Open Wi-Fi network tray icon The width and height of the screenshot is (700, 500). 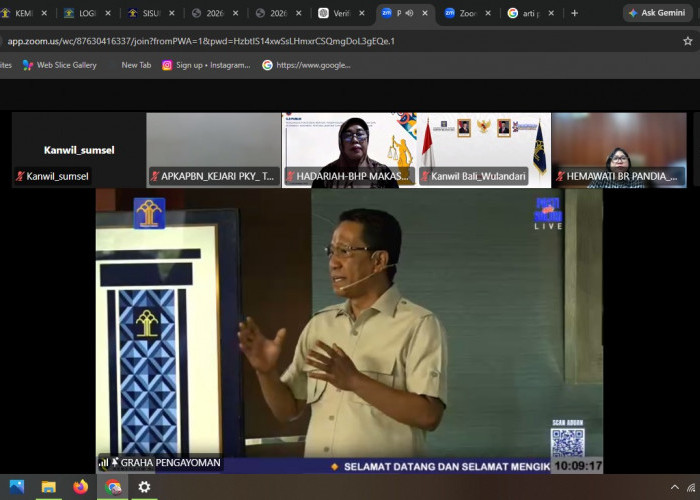(x=692, y=487)
